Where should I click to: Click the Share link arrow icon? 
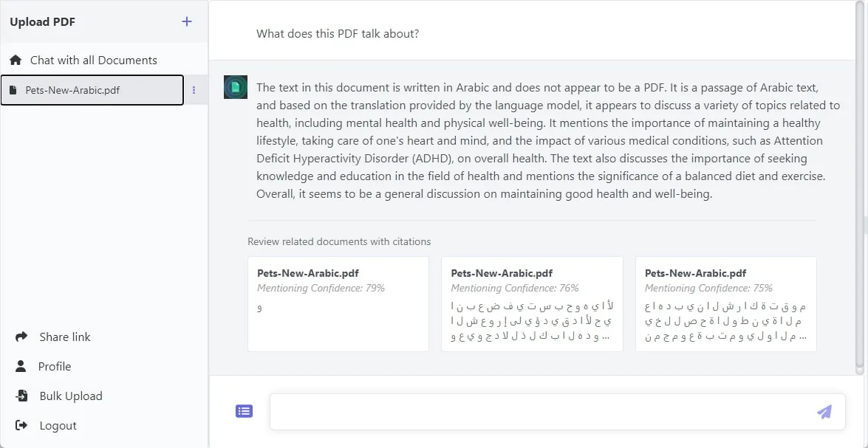[21, 337]
